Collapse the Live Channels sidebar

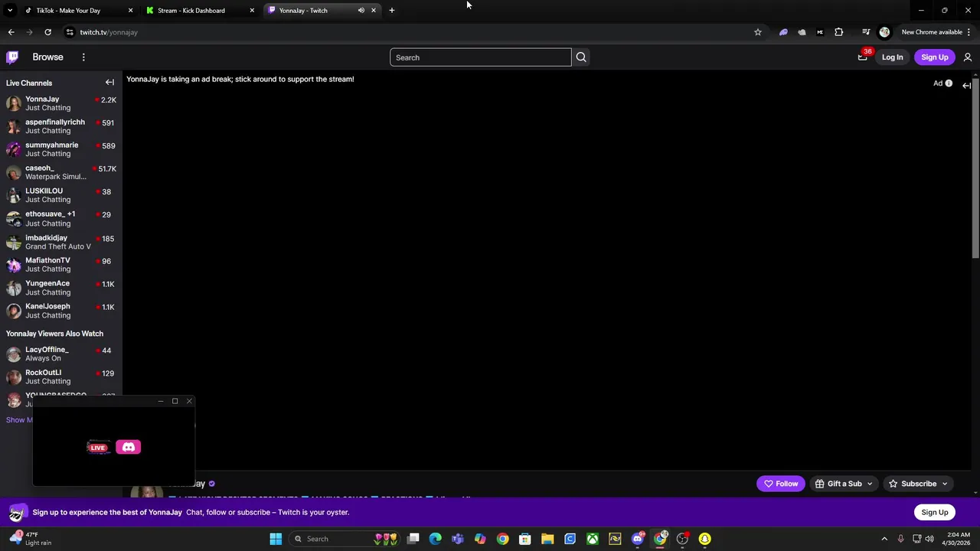click(x=109, y=83)
